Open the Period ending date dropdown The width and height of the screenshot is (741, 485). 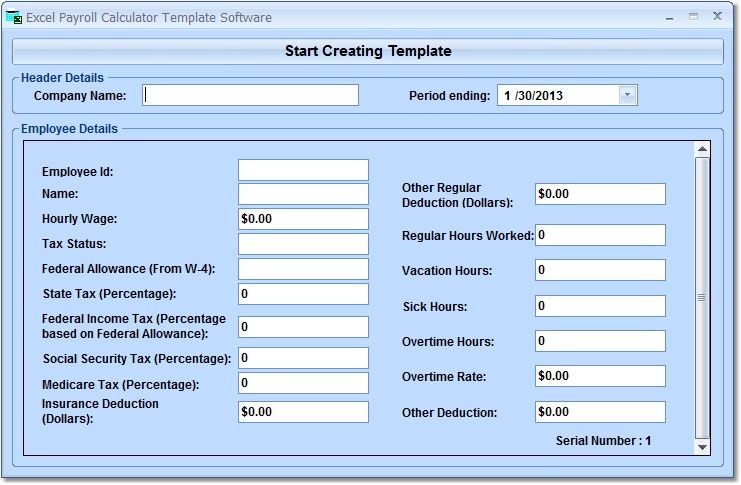tap(627, 95)
